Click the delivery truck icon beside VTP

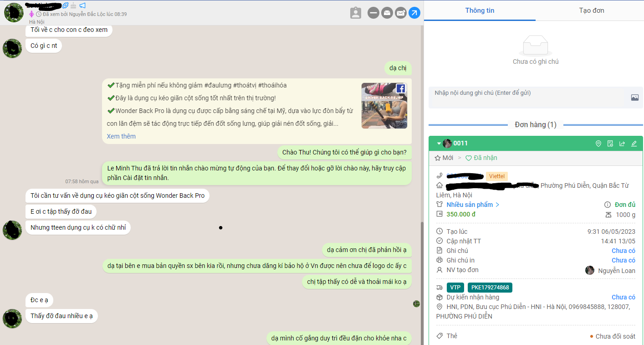point(440,288)
